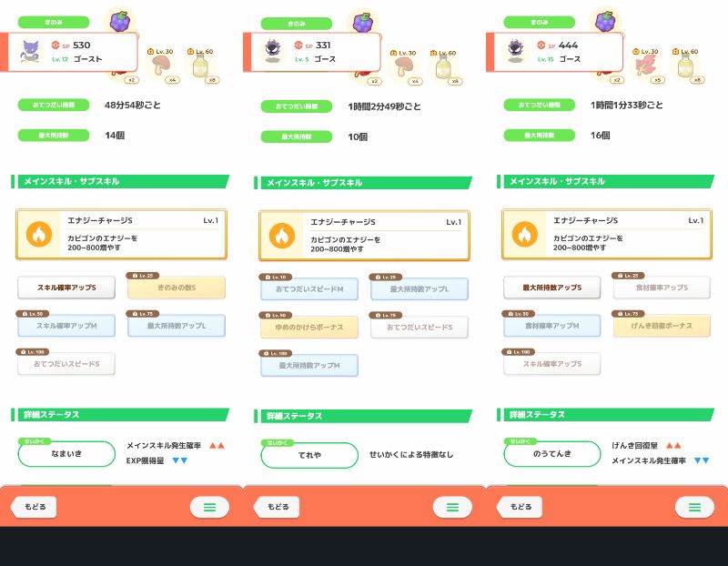Tap the 48分54秒ごと helping time value
Screen dimensions: 728x566
tap(133, 105)
